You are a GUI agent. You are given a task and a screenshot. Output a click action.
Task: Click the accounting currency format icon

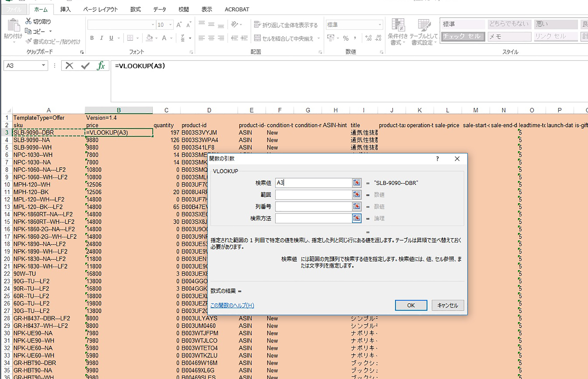(331, 38)
